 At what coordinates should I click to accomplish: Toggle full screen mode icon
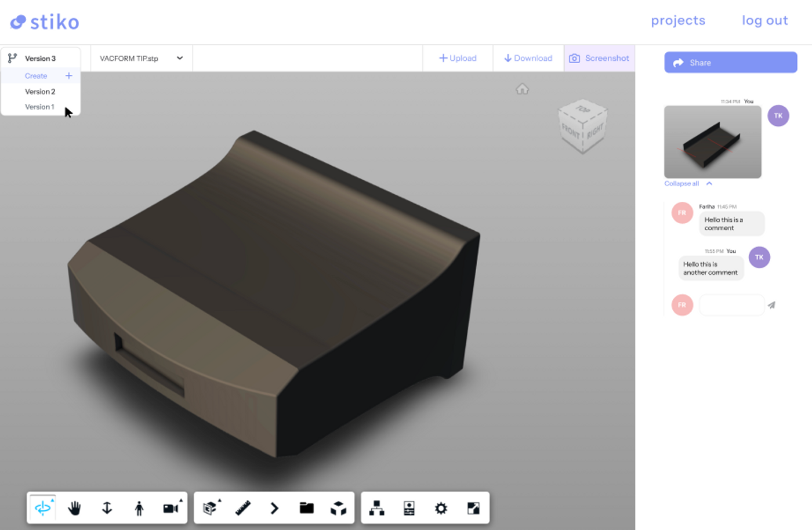(473, 509)
